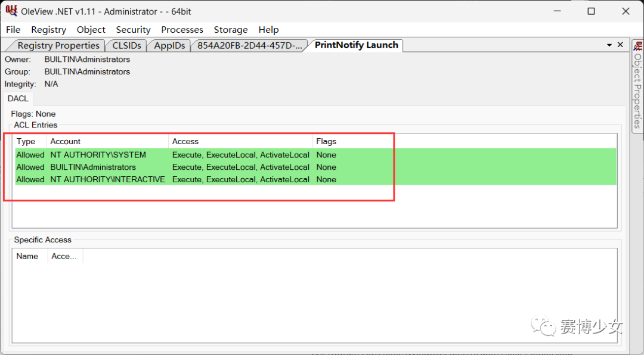
Task: Click truncated Acce... column header
Action: [x=64, y=256]
